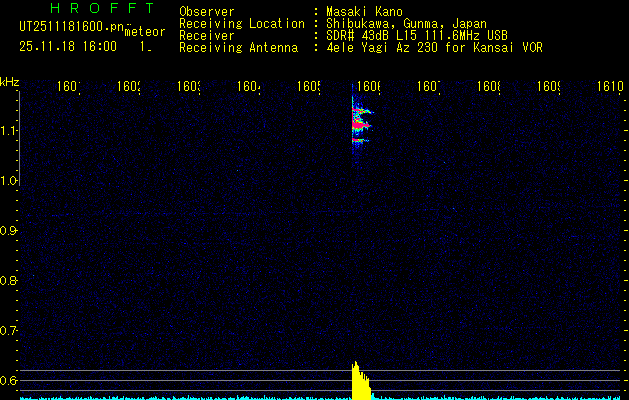
Task: Click the 0.9 kHz frequency tick
Action: tap(9, 231)
